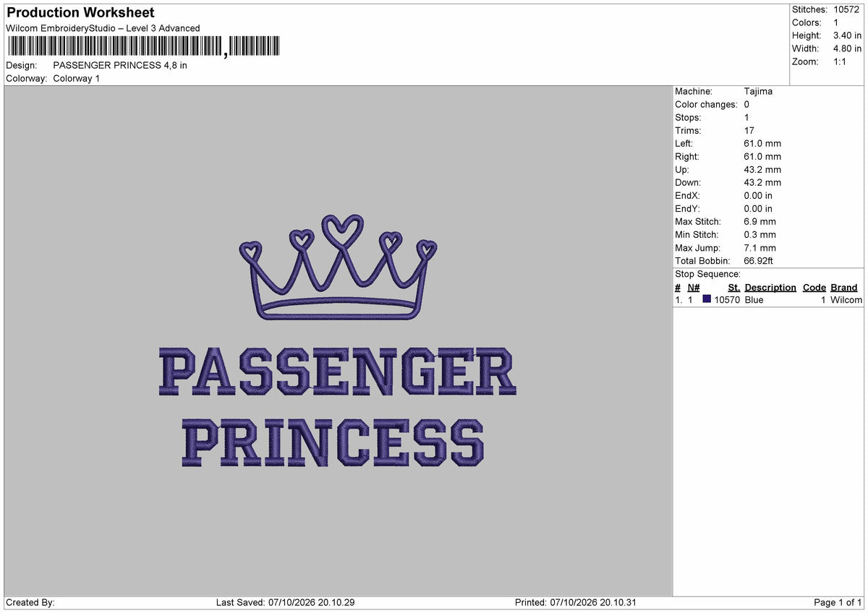Image resolution: width=868 pixels, height=613 pixels.
Task: Click the Stitches count 10572
Action: click(846, 9)
